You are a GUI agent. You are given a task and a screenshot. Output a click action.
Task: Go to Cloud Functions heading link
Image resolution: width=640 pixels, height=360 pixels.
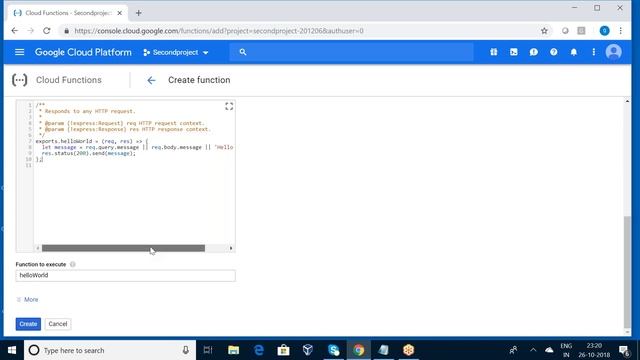[x=69, y=80]
